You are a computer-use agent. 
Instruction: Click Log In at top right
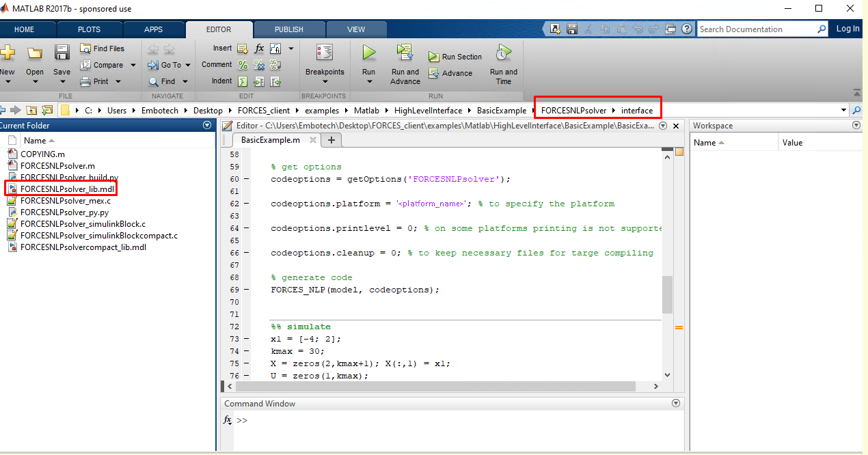pos(847,29)
